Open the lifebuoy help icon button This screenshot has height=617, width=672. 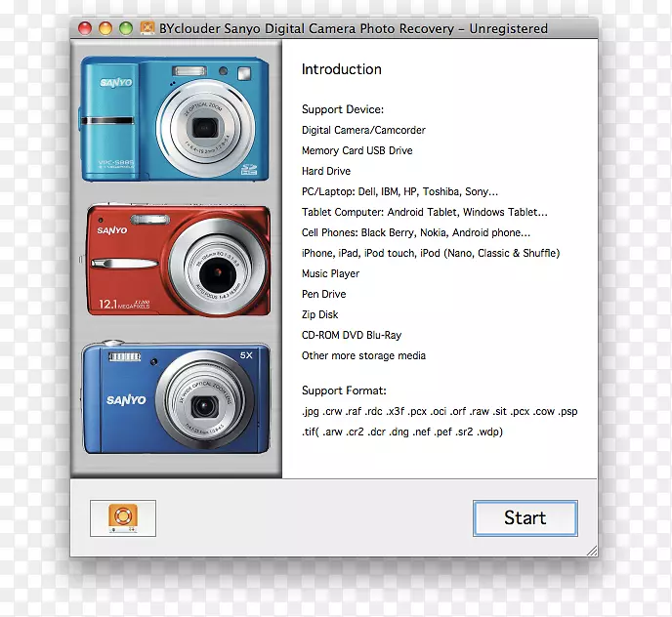[123, 518]
